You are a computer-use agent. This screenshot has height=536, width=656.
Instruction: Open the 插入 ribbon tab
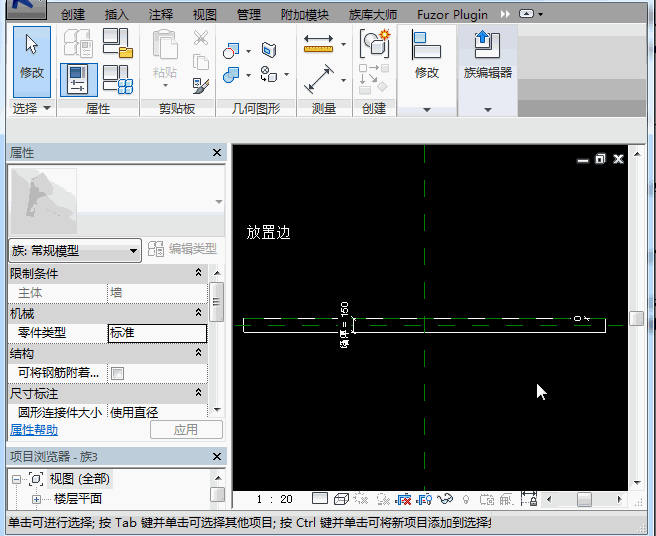[116, 15]
